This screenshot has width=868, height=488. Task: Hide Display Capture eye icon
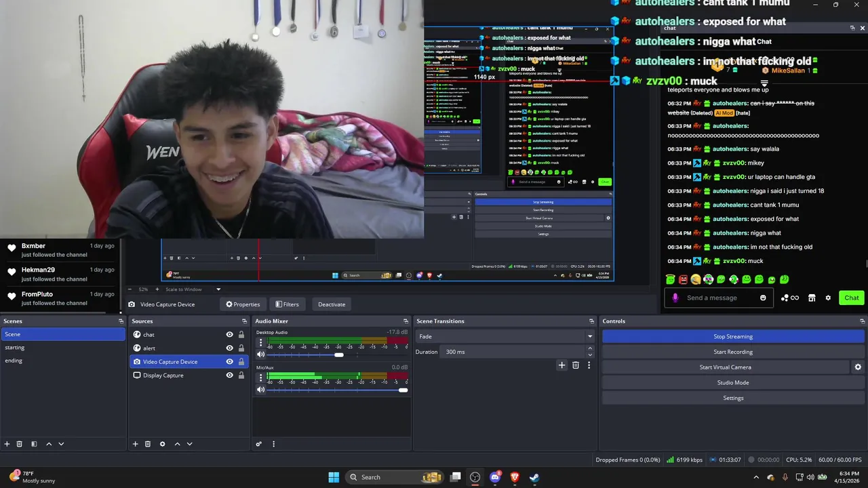(229, 375)
